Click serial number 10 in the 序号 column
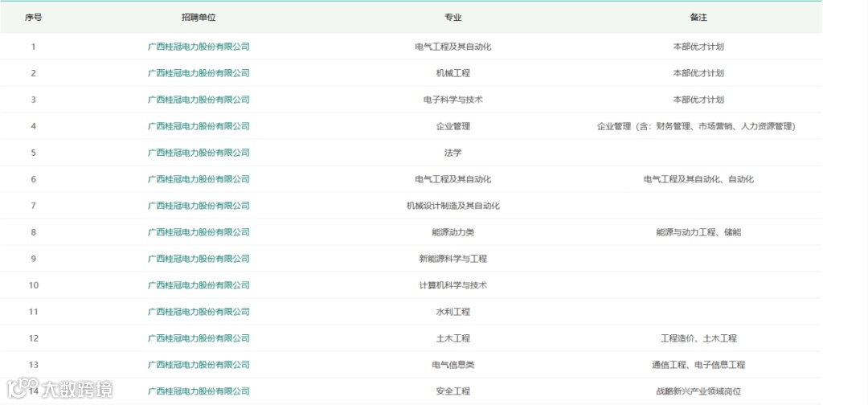 click(33, 285)
